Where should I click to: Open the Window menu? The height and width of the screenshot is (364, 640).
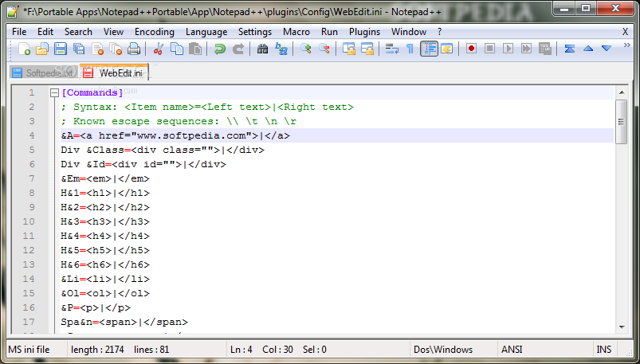coord(409,32)
